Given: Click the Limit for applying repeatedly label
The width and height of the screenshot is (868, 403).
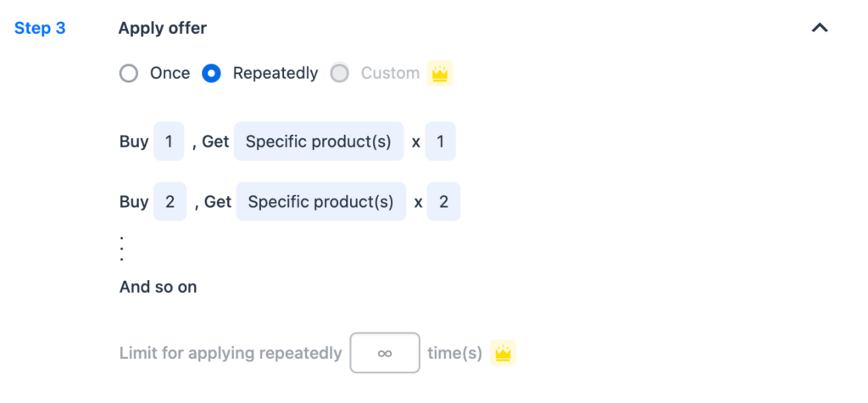Looking at the screenshot, I should pos(231,353).
